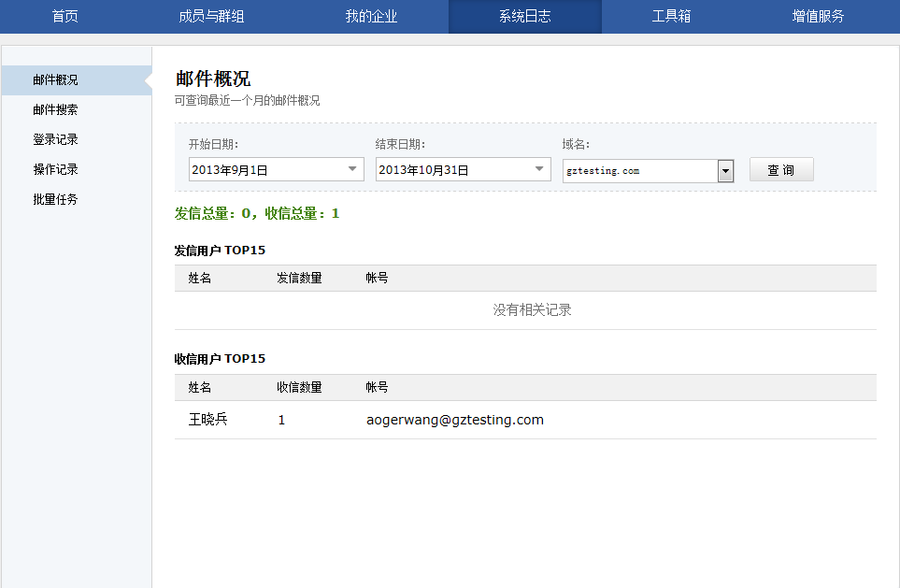Click the 王晓兵 name in recipients table
The width and height of the screenshot is (900, 588).
(x=207, y=420)
